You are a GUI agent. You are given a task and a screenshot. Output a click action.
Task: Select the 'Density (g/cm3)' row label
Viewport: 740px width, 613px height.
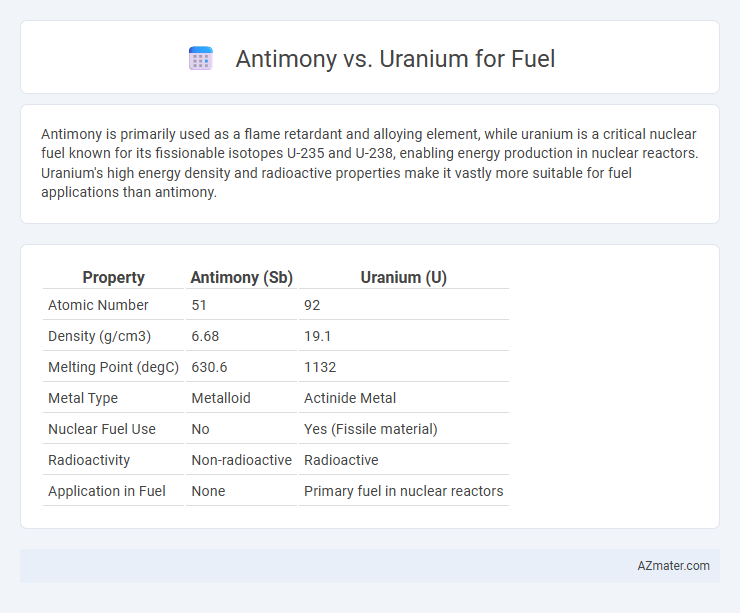(x=100, y=336)
